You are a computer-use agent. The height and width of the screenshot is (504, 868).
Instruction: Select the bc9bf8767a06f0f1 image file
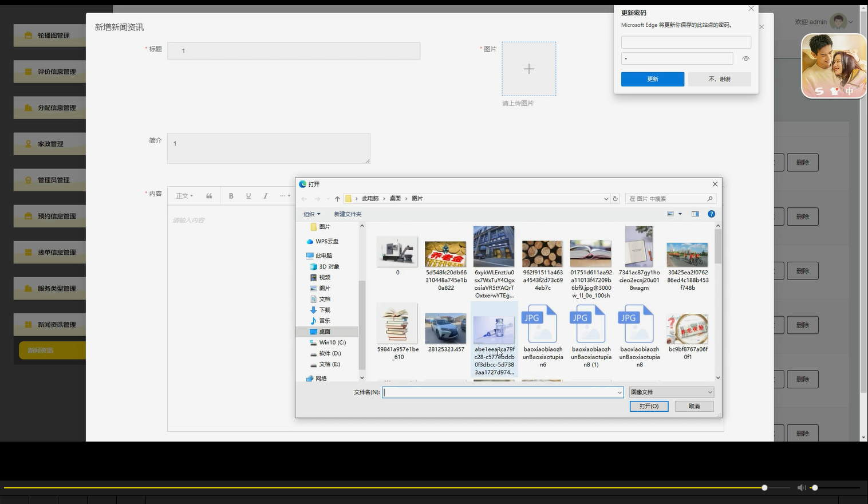click(x=688, y=336)
